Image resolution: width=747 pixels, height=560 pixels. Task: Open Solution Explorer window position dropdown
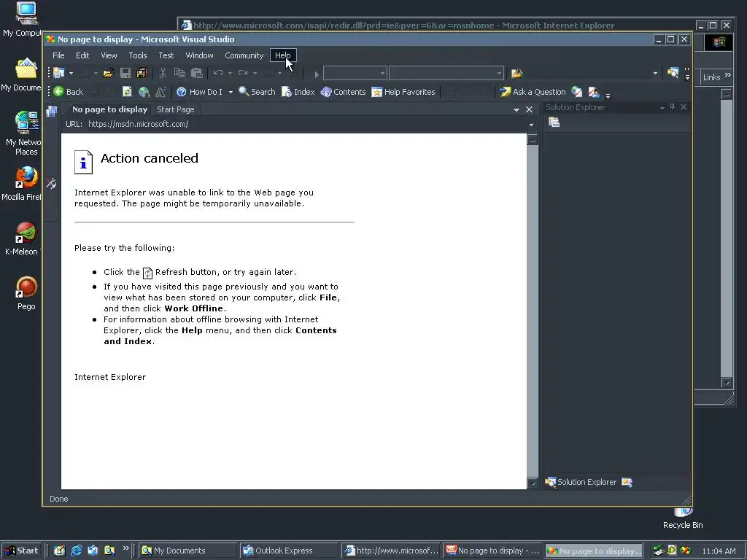point(662,108)
